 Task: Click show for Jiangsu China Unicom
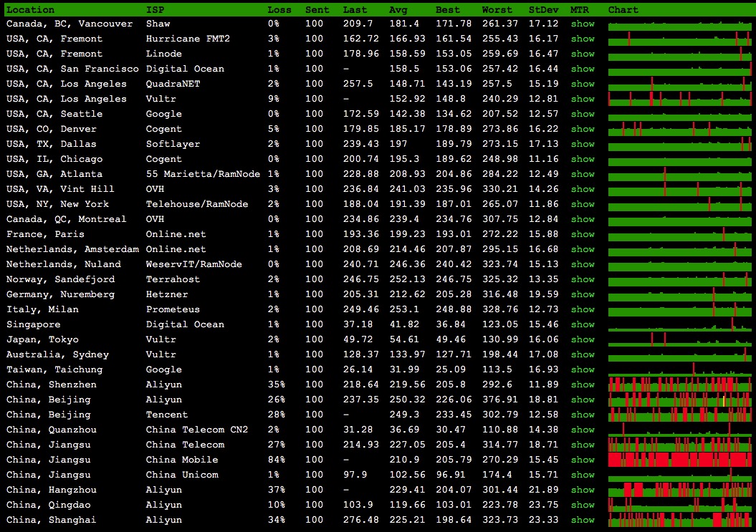(x=583, y=475)
